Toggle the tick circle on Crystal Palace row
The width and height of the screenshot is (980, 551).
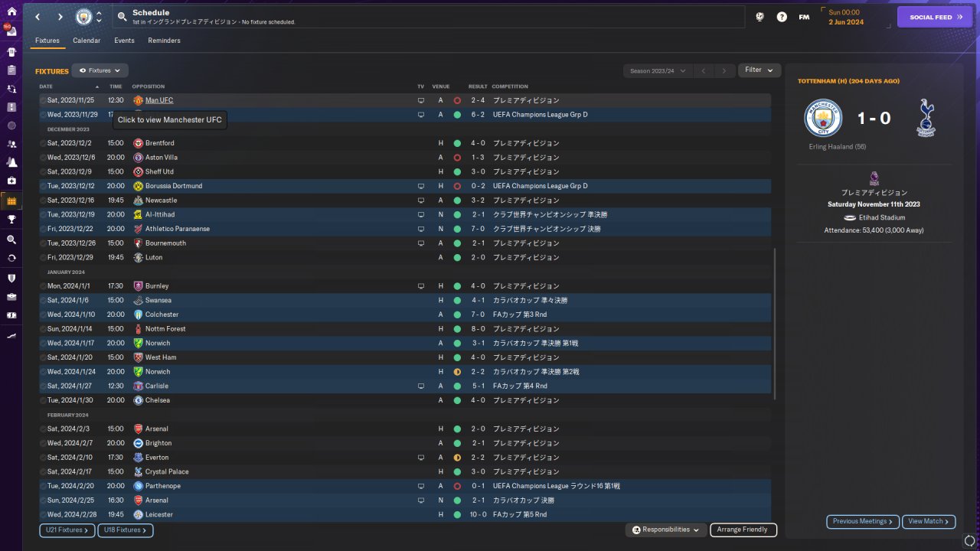(x=44, y=471)
